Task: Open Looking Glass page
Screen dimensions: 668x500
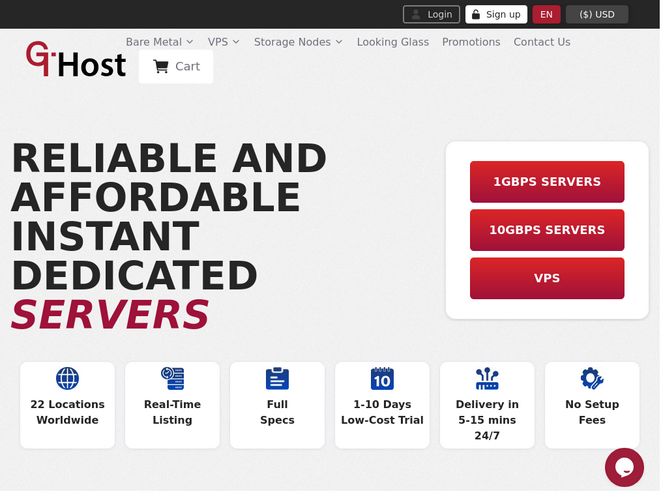Action: [393, 42]
